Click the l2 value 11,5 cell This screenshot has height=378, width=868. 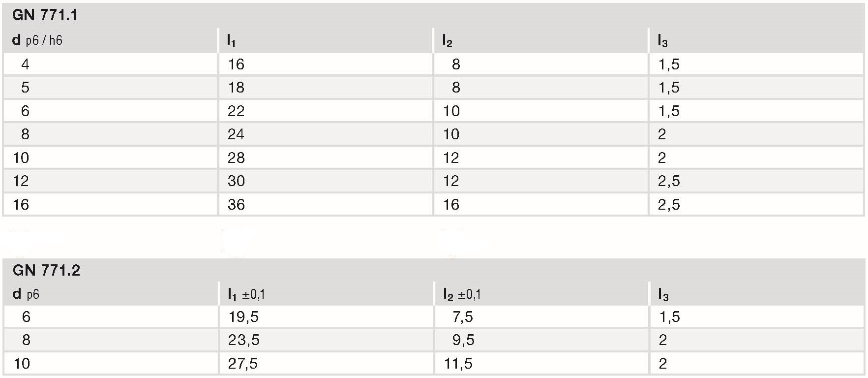tap(458, 364)
